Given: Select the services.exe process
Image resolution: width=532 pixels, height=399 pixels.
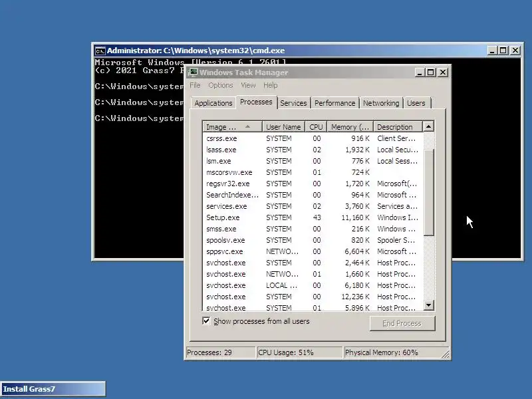Looking at the screenshot, I should 313,206.
